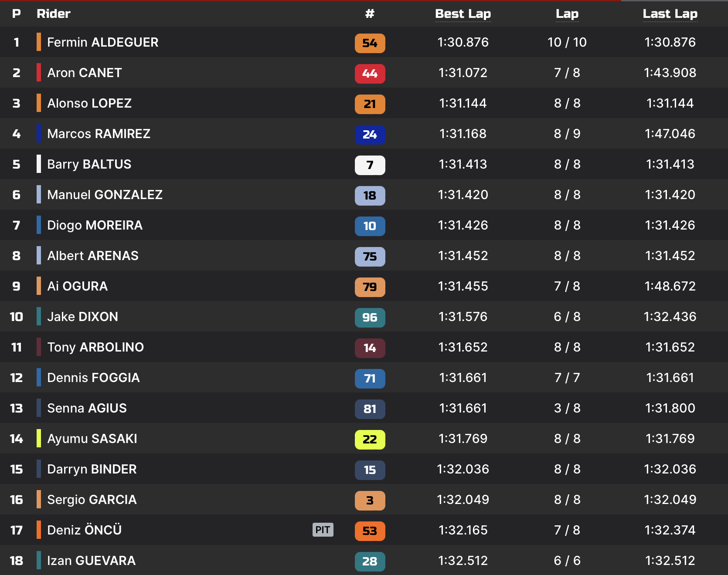Click the blue number 24 badge
This screenshot has height=575, width=728.
coord(370,135)
